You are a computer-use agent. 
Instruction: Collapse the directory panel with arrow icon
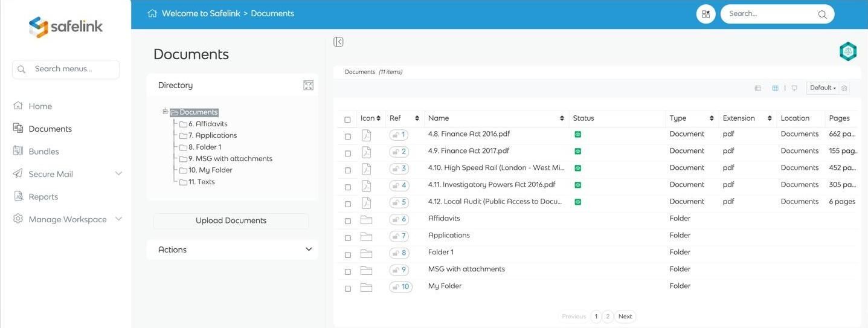[x=338, y=42]
